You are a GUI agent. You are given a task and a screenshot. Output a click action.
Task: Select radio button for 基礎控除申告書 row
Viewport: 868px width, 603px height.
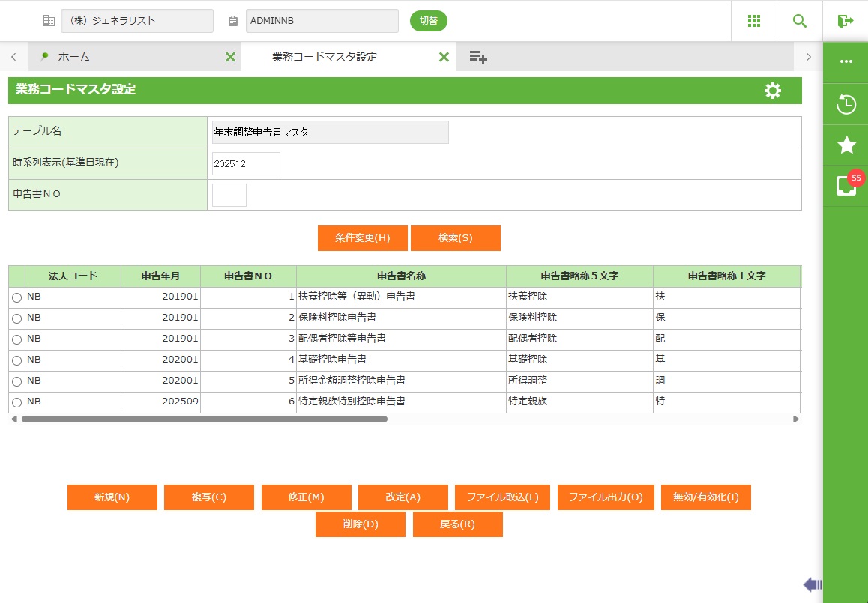click(x=16, y=360)
